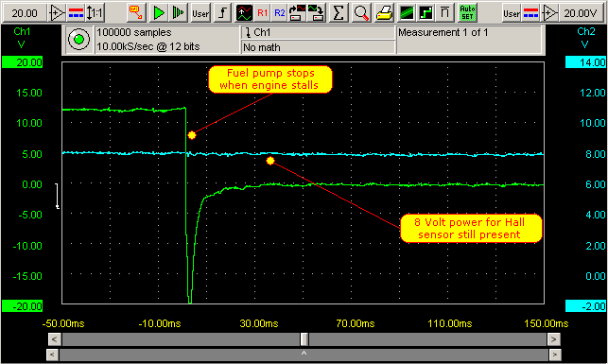Click '8 Volt power for Hall sensor' comment
Viewport: 608px width, 364px height.
(x=471, y=228)
